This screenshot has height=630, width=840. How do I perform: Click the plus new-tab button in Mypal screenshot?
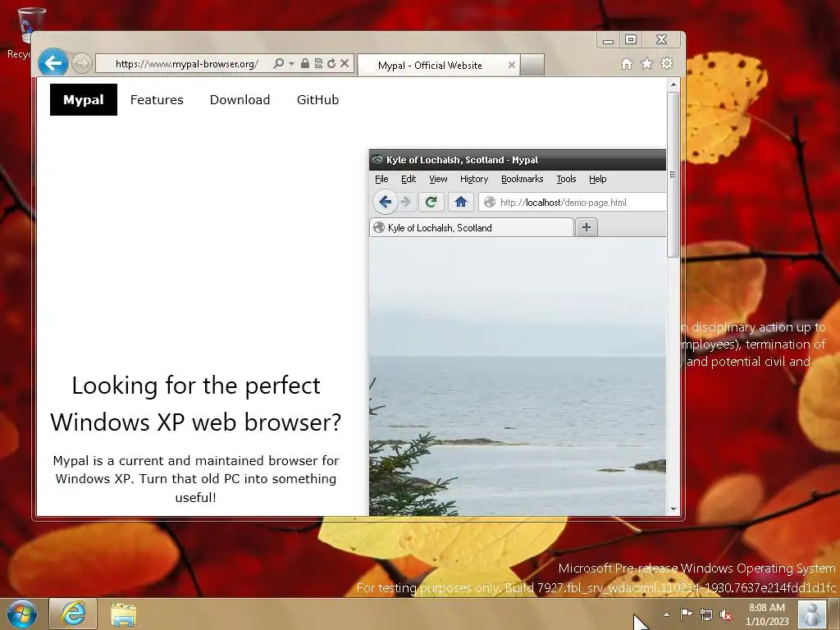[586, 227]
